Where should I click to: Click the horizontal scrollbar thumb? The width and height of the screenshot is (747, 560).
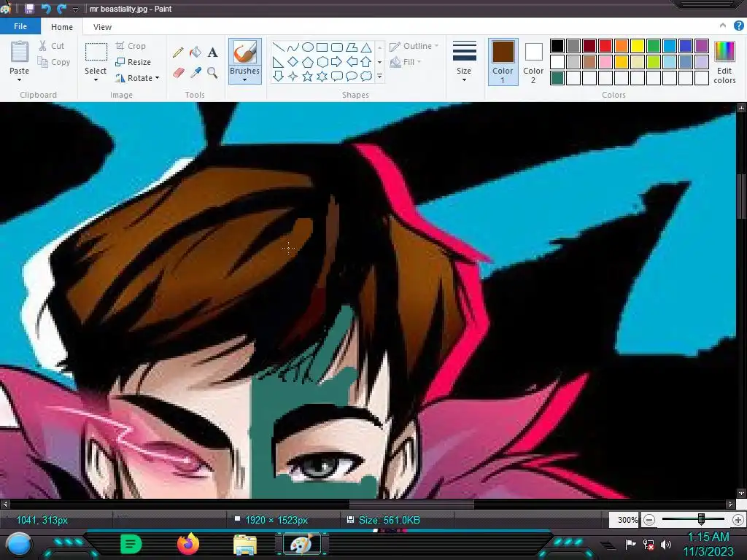click(x=411, y=504)
